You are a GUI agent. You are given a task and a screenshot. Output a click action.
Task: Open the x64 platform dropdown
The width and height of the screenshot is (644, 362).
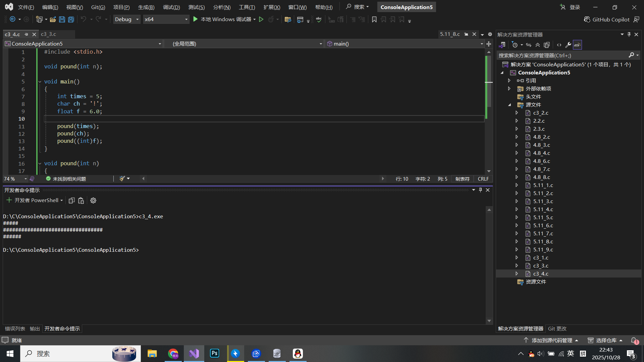(166, 19)
